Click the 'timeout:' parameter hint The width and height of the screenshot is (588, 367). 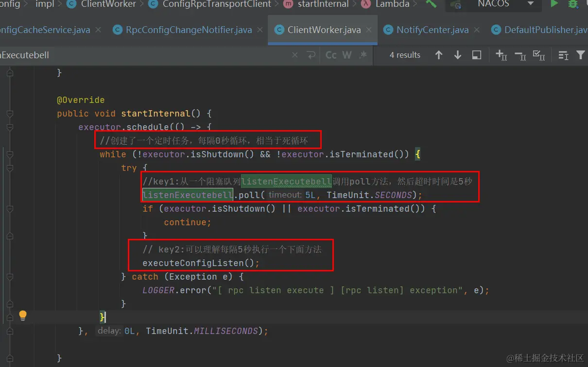[x=285, y=195]
